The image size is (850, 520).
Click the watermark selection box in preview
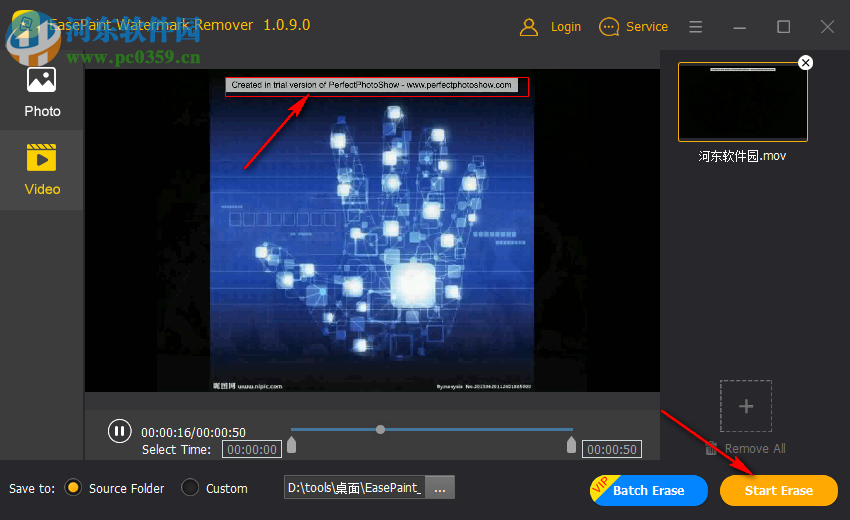[377, 87]
